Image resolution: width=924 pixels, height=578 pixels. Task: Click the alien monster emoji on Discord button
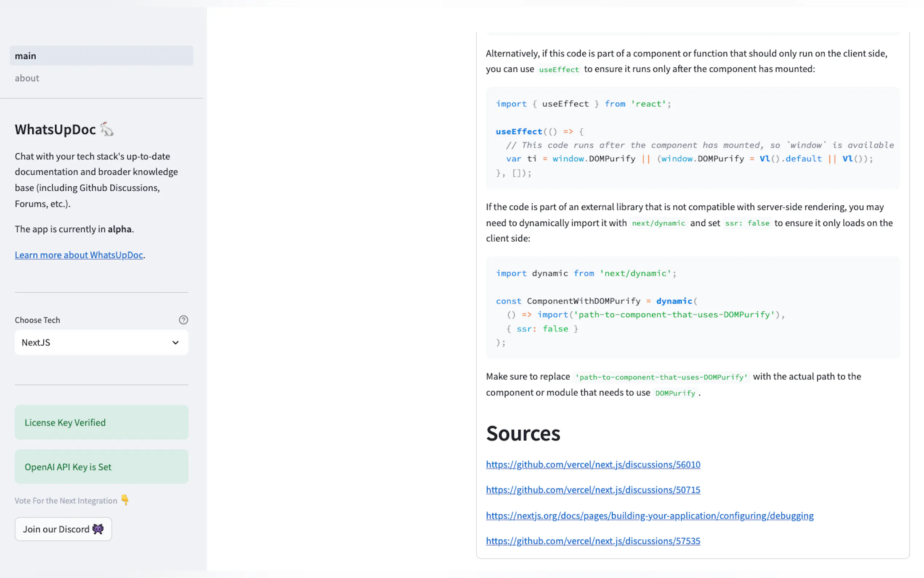98,529
